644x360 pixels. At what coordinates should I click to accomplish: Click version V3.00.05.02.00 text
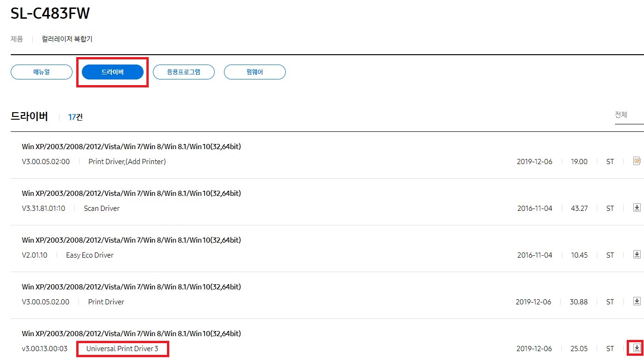click(45, 302)
